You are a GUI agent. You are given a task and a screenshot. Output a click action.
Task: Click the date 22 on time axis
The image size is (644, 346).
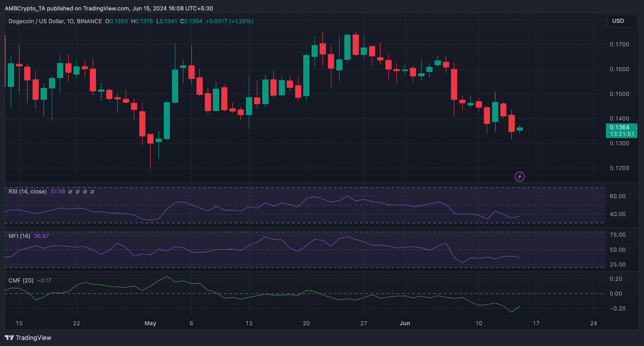(76, 323)
